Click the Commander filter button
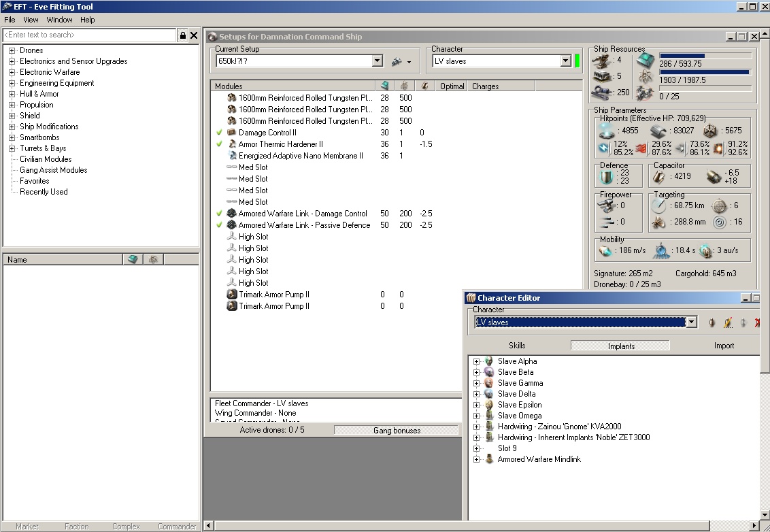770x532 pixels. (177, 527)
